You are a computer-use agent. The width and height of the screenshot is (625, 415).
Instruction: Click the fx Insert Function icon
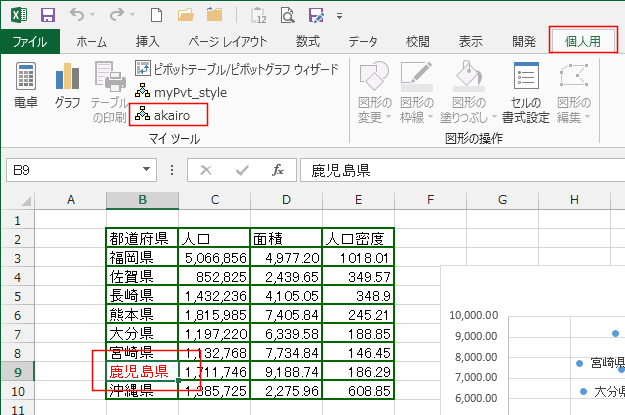tap(278, 170)
